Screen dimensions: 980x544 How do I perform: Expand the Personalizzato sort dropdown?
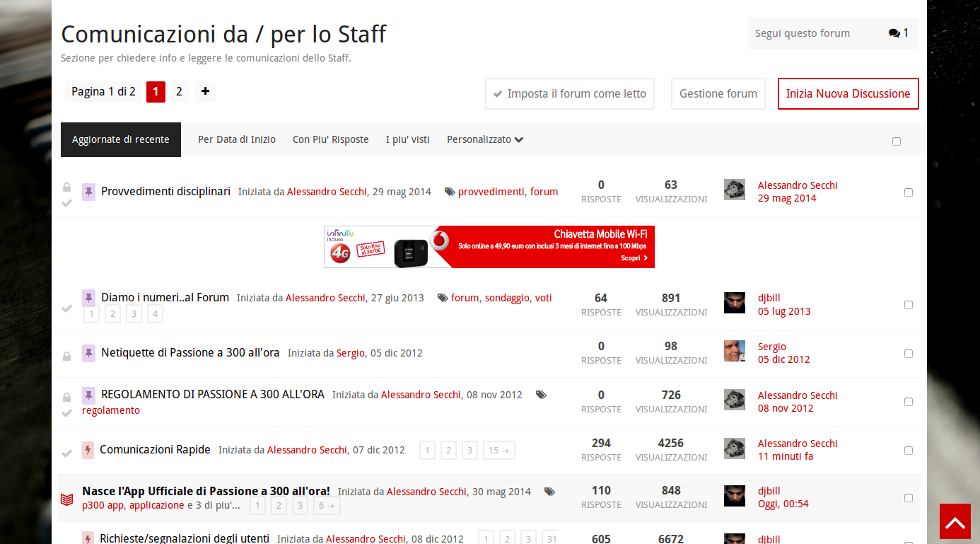point(485,139)
